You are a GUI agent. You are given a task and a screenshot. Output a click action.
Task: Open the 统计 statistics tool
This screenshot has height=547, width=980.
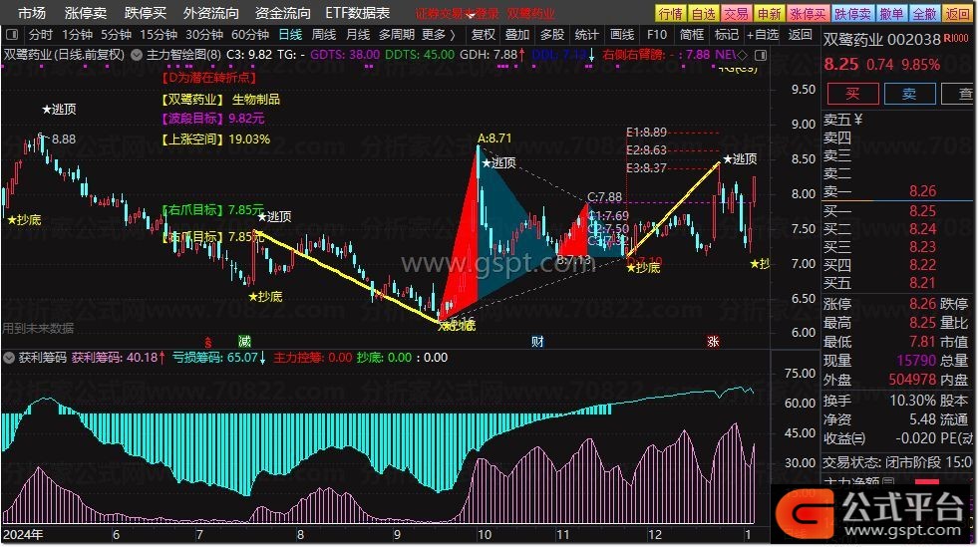(x=587, y=34)
